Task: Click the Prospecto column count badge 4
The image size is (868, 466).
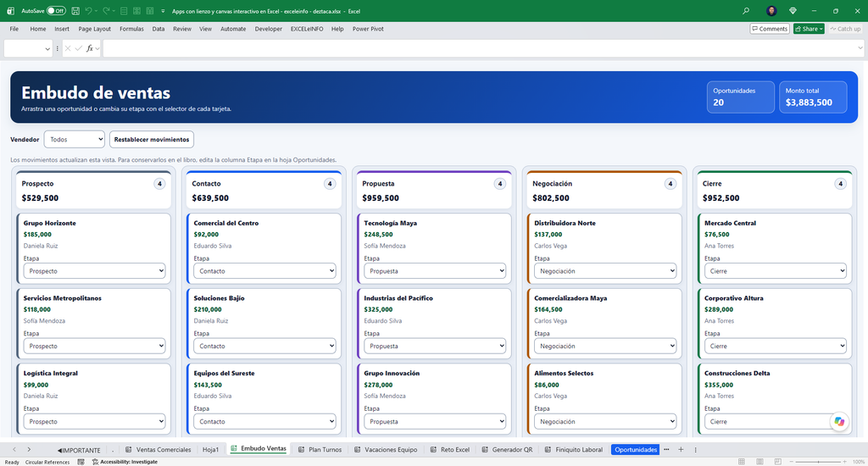Action: pos(159,184)
